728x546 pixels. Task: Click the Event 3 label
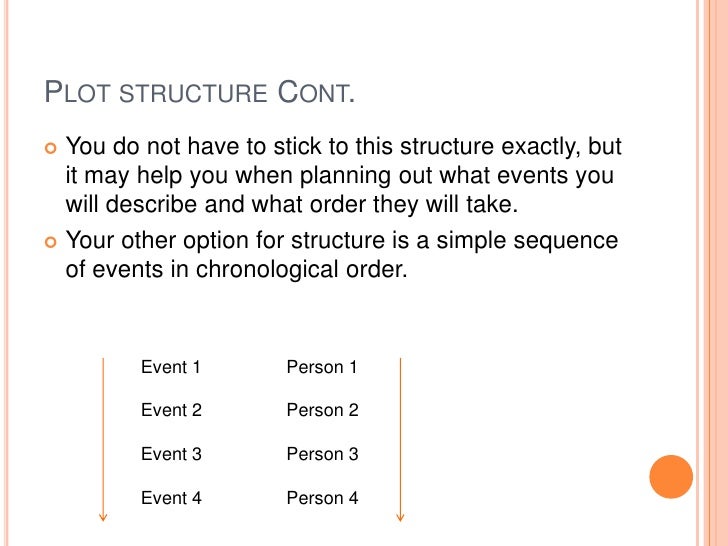(171, 454)
